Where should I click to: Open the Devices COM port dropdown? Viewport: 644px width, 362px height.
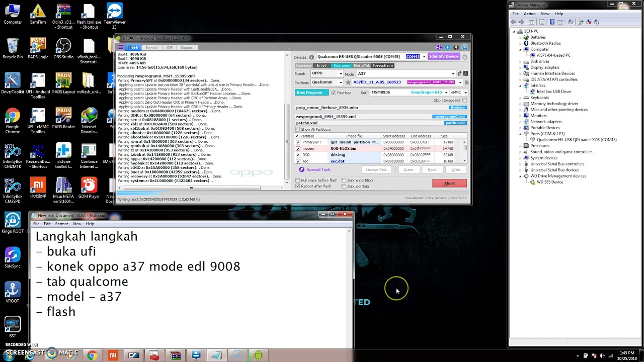pyautogui.click(x=424, y=57)
